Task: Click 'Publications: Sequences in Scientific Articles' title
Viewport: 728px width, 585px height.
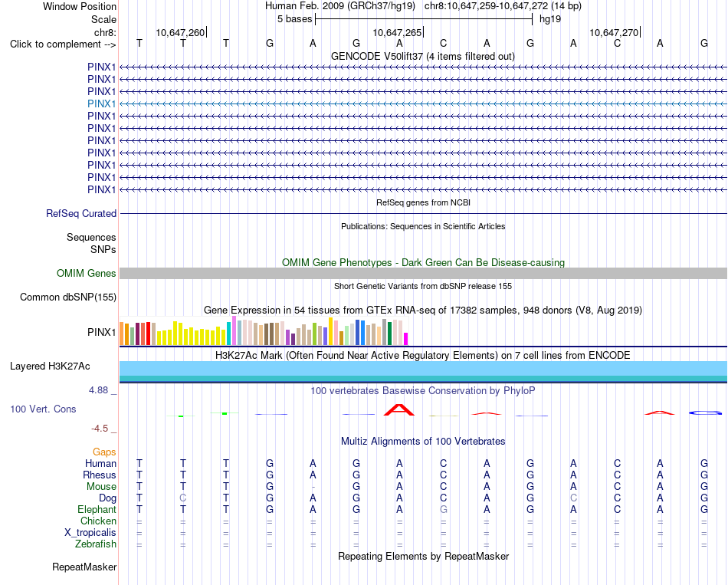Action: tap(423, 226)
